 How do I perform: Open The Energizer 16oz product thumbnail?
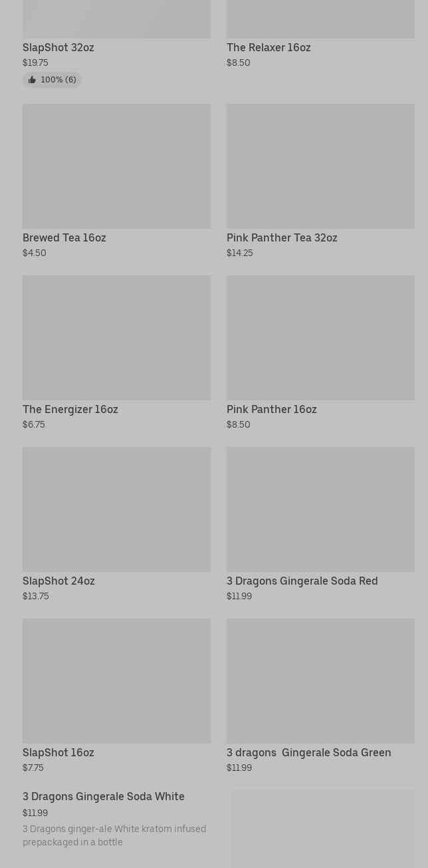(x=116, y=338)
